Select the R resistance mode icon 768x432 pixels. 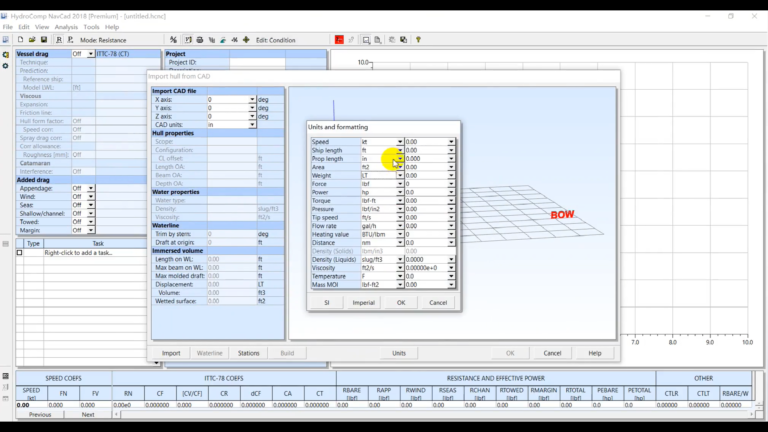click(x=59, y=40)
